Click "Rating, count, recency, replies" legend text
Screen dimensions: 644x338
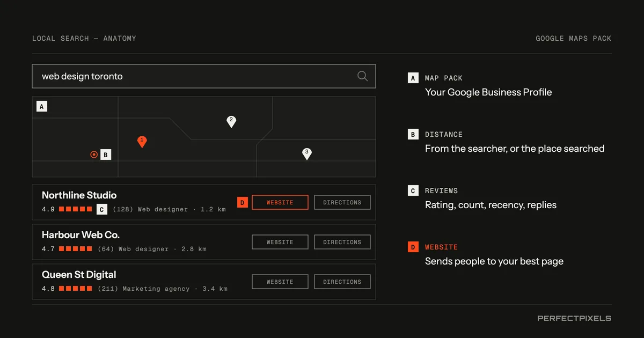(491, 205)
